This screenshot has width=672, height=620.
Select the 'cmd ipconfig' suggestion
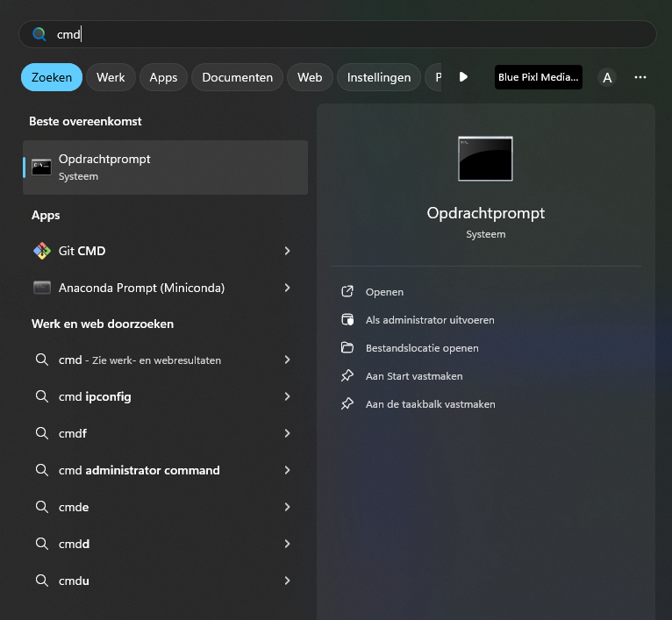[166, 396]
